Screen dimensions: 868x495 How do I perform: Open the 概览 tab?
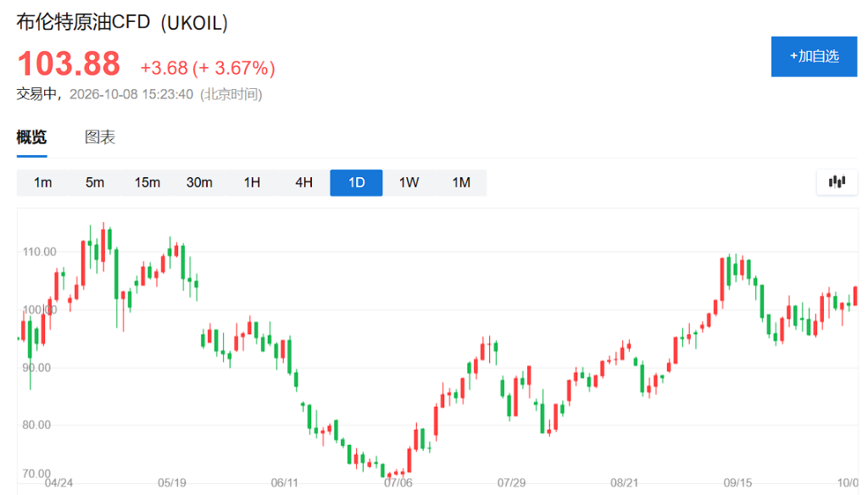[31, 137]
